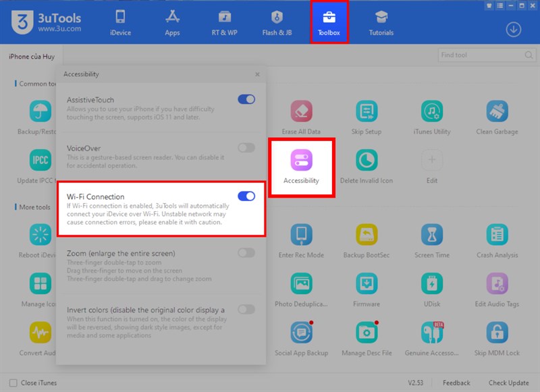Launch the iTunes Utility tool

tap(432, 113)
